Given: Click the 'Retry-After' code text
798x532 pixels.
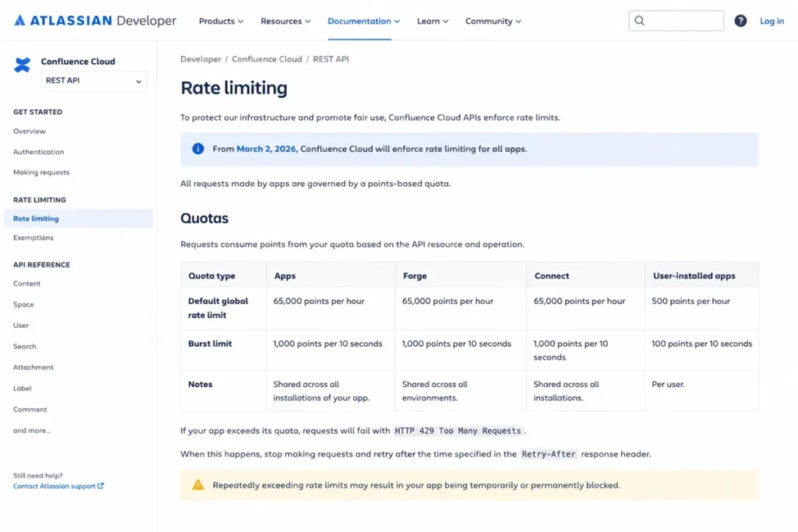Looking at the screenshot, I should click(x=548, y=453).
